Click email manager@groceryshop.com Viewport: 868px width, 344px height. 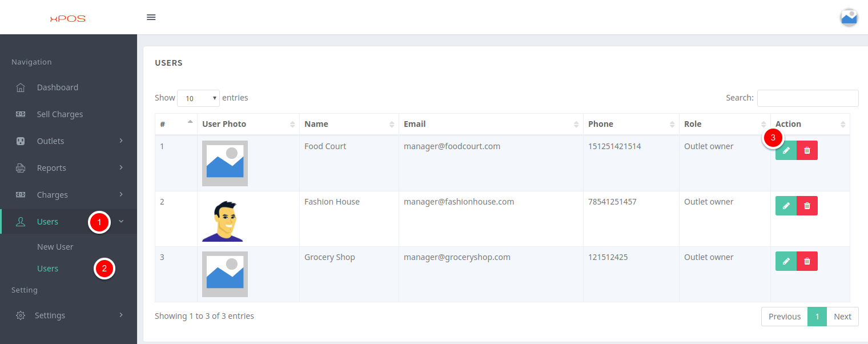(x=457, y=257)
